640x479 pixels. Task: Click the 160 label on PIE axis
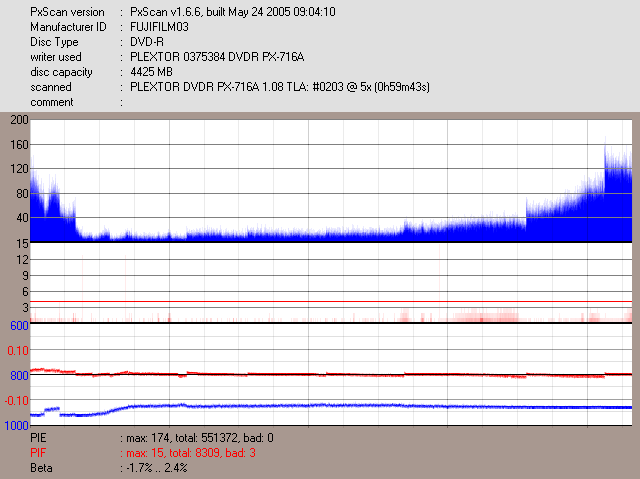(x=19, y=144)
